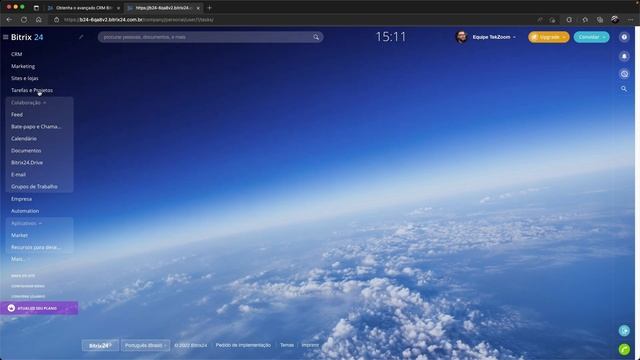The image size is (640, 360).
Task: Reload the page with the refresh icon
Action: pos(24,20)
